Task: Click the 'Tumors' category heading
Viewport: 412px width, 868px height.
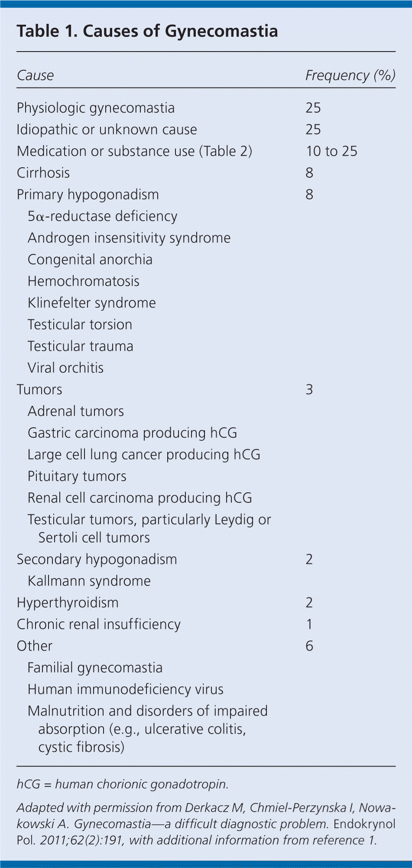Action: click(39, 390)
